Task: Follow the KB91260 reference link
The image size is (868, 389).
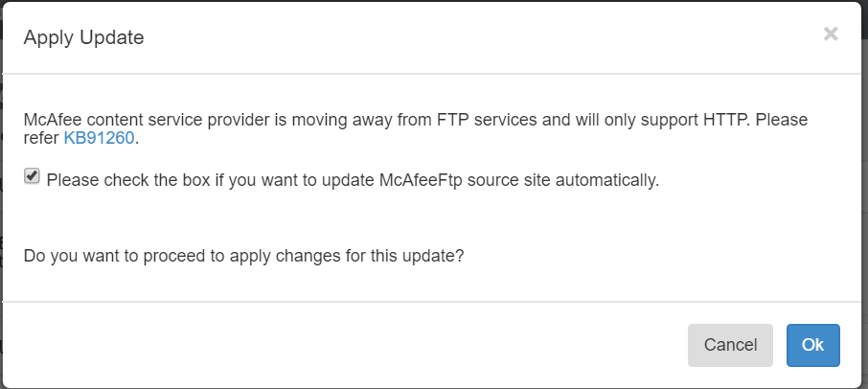Action: [99, 139]
